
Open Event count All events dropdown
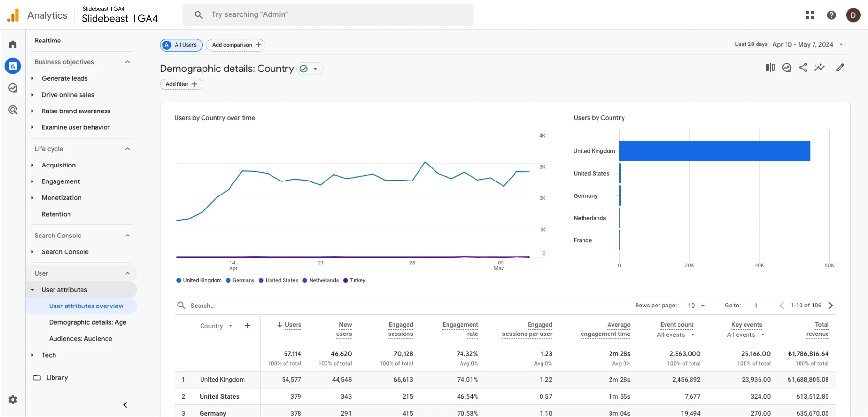pos(693,335)
